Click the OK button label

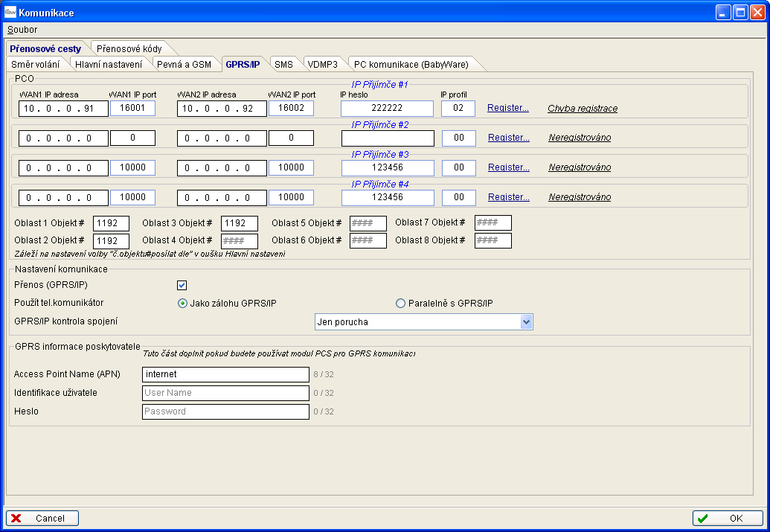tap(736, 519)
